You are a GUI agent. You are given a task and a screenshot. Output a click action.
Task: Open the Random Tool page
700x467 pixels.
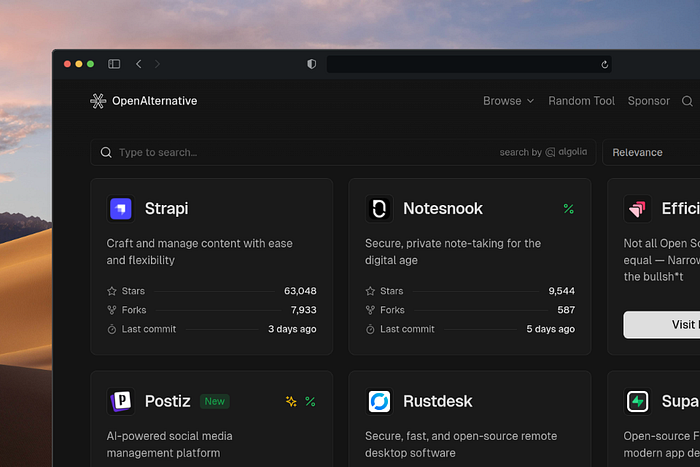[581, 101]
